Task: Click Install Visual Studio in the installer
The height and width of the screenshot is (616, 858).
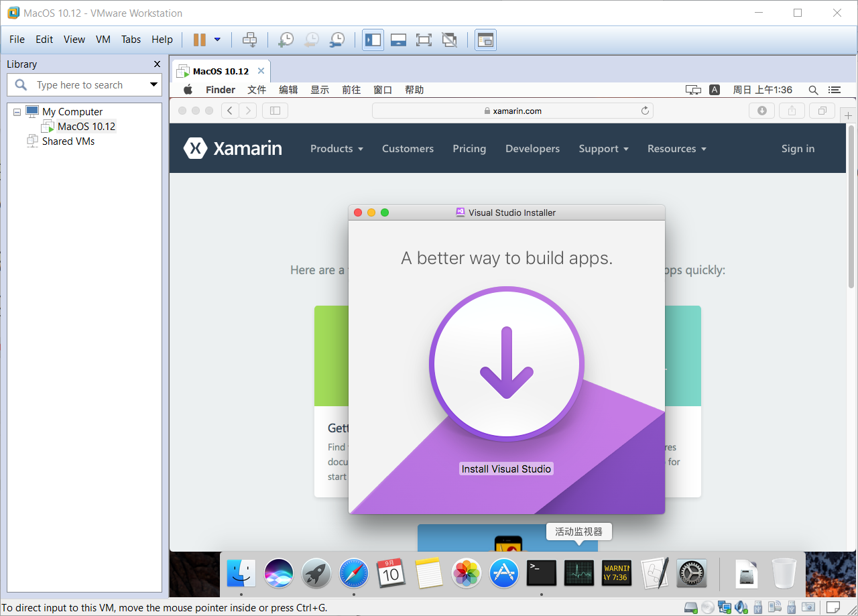Action: pyautogui.click(x=506, y=469)
